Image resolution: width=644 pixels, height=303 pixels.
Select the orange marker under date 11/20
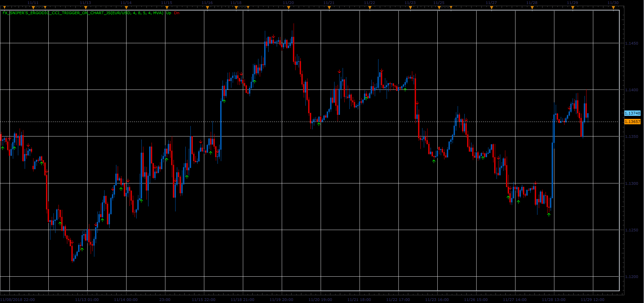289,7
